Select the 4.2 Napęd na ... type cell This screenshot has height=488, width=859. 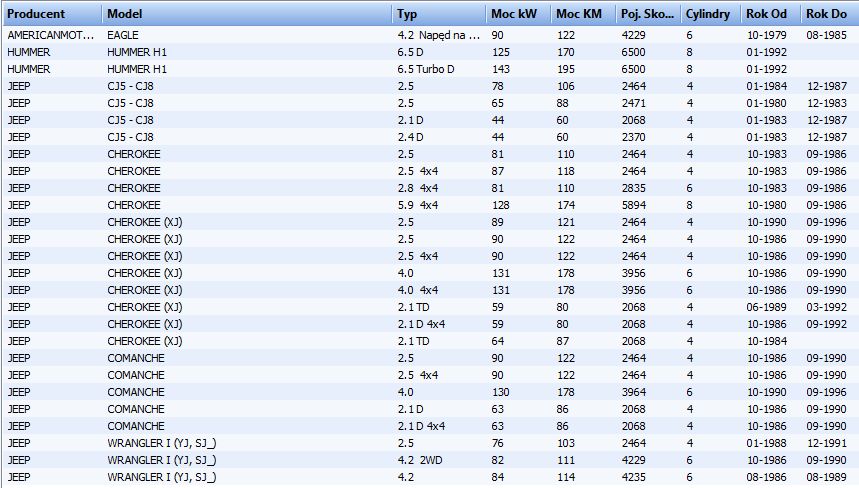tap(438, 35)
